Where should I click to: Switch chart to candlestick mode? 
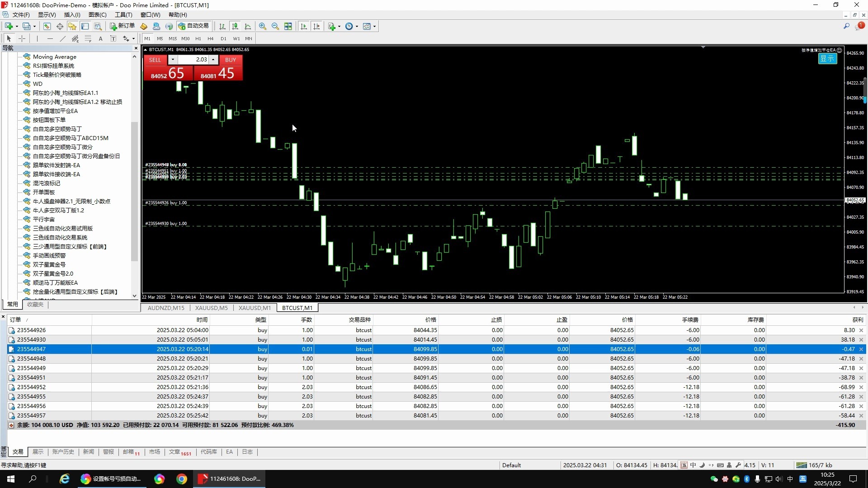click(x=235, y=26)
